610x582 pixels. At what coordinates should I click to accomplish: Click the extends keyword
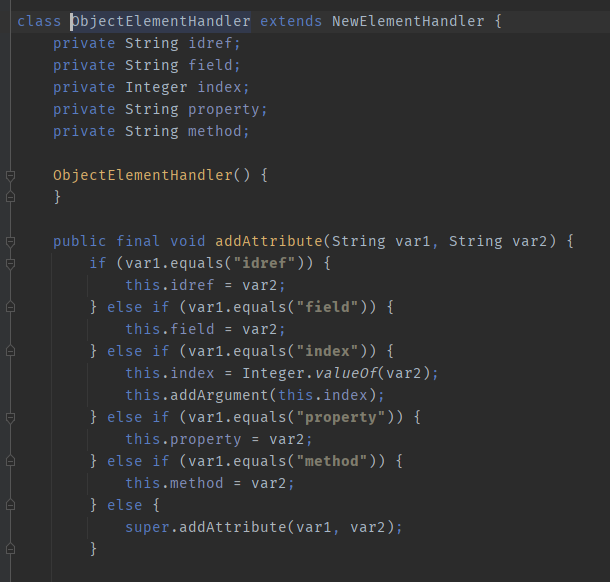291,21
